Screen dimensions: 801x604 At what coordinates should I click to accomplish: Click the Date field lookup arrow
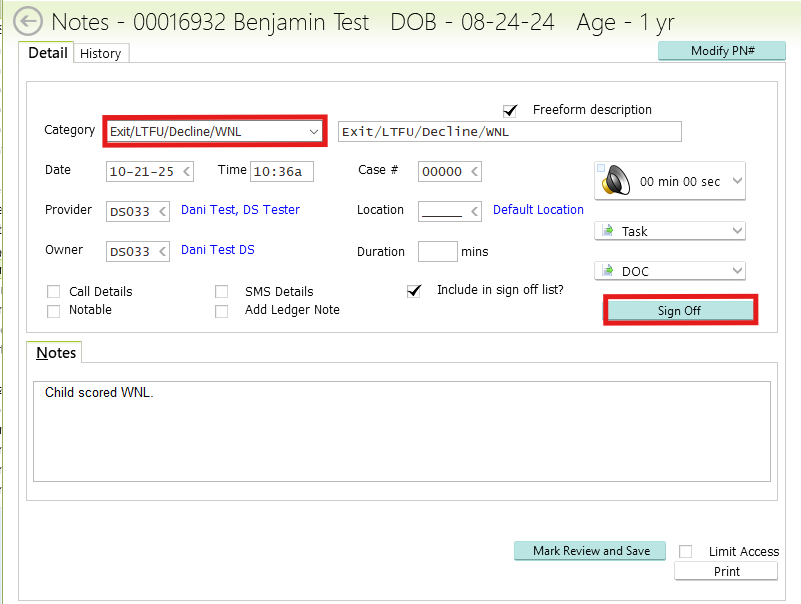click(186, 172)
